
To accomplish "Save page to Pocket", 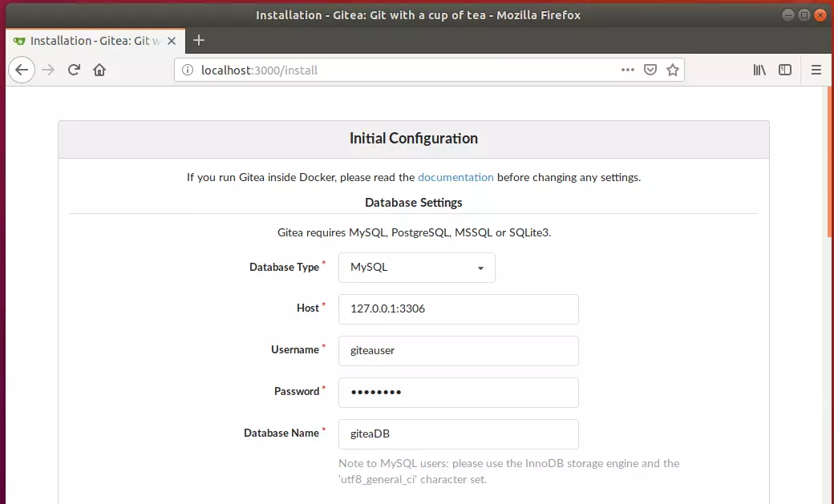I will (650, 70).
